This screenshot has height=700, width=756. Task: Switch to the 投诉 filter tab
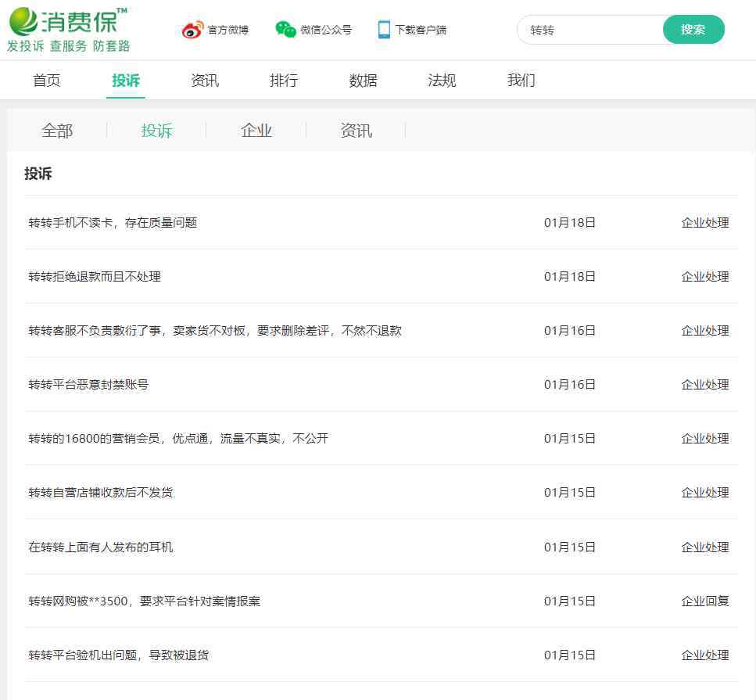tap(156, 131)
